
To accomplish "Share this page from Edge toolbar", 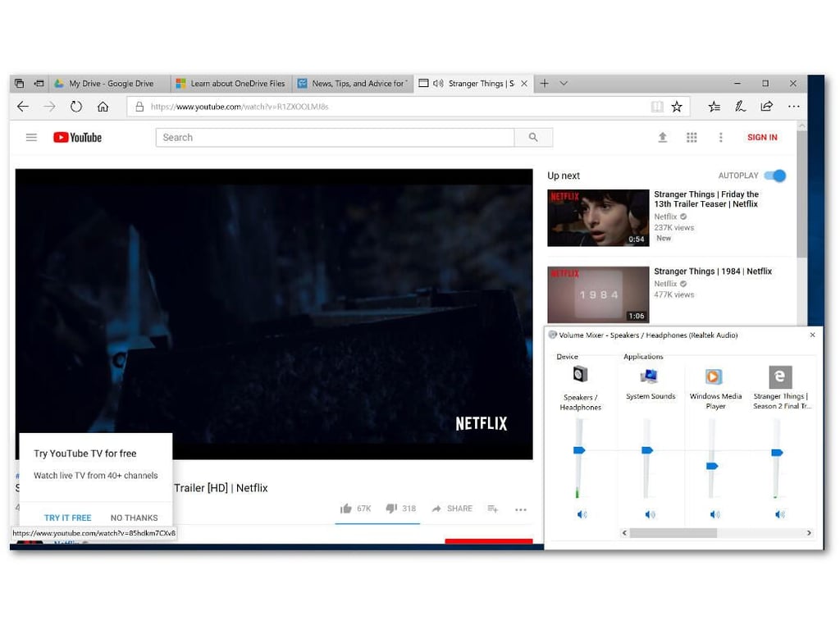I will 767,107.
